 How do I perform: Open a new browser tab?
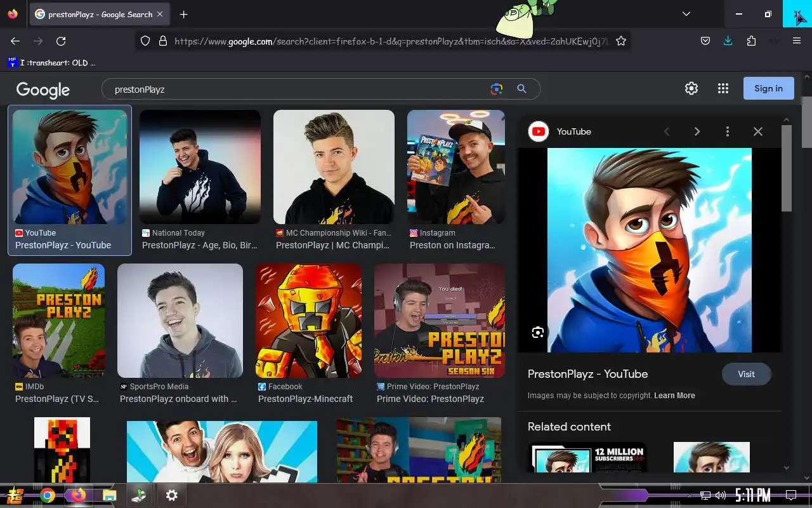click(183, 14)
